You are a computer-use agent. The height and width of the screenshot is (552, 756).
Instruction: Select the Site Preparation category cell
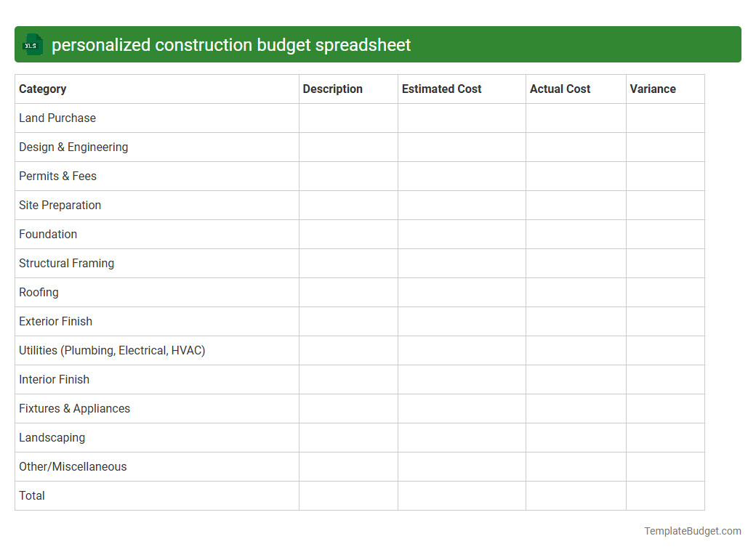60,205
